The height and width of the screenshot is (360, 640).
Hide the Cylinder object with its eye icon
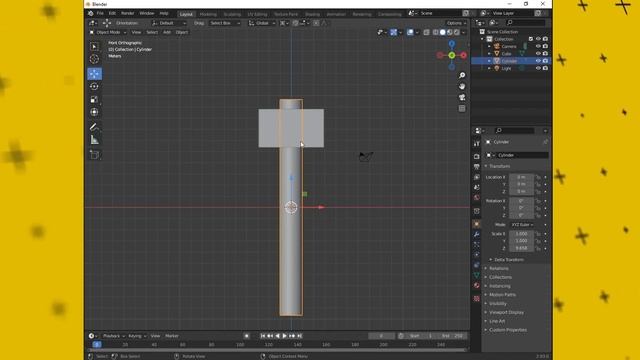pos(538,61)
